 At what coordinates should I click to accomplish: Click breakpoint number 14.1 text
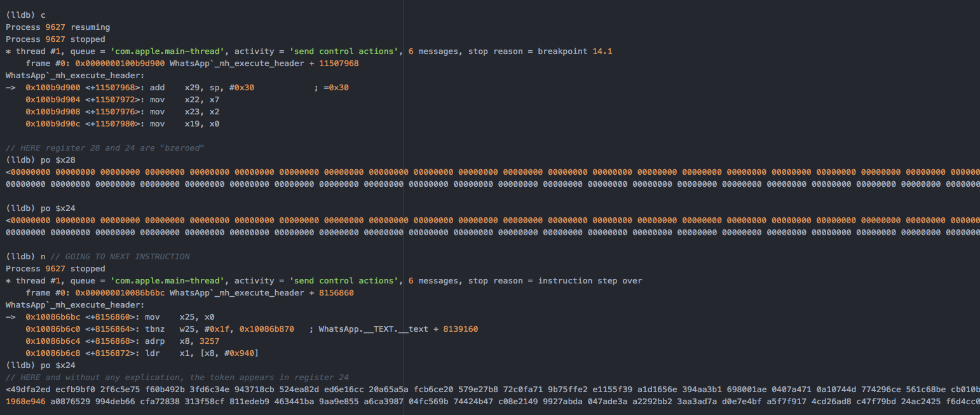(x=602, y=51)
